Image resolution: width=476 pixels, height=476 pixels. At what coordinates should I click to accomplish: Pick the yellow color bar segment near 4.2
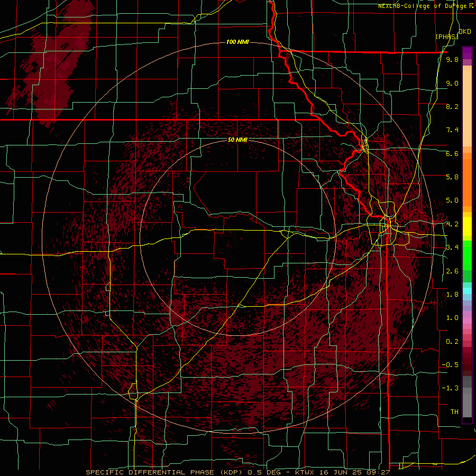[467, 226]
